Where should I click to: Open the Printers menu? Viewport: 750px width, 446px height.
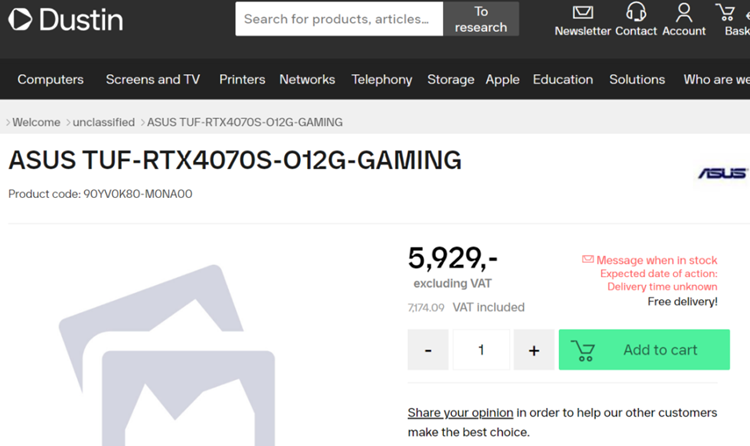[242, 79]
